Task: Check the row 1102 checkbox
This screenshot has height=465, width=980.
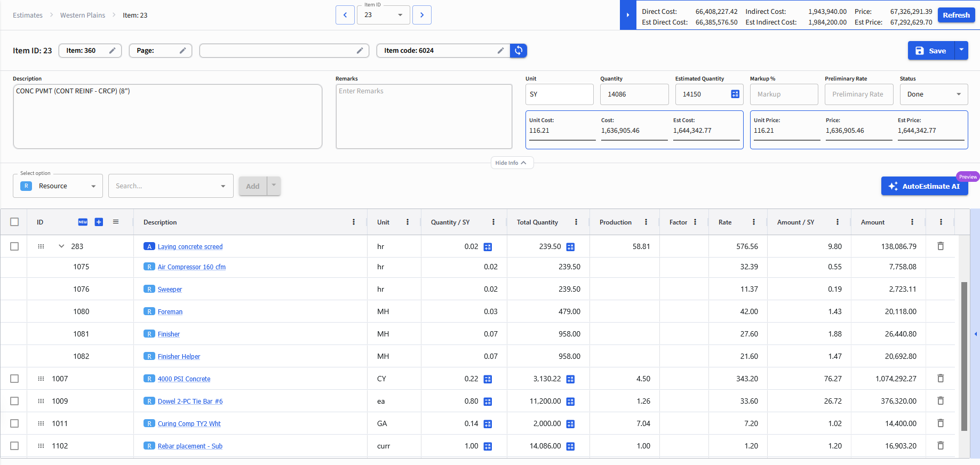Action: (14, 446)
